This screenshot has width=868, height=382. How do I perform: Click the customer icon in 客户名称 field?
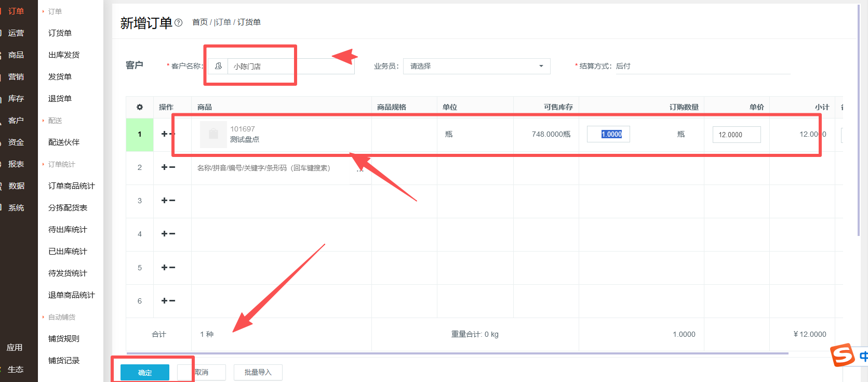click(218, 66)
